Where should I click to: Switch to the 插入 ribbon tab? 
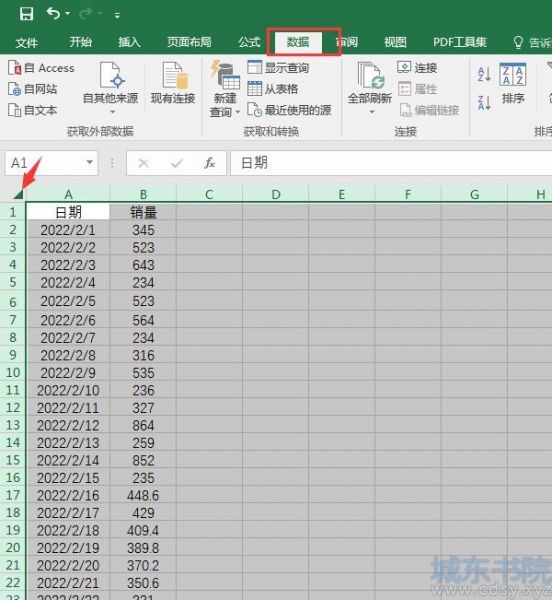tap(129, 42)
